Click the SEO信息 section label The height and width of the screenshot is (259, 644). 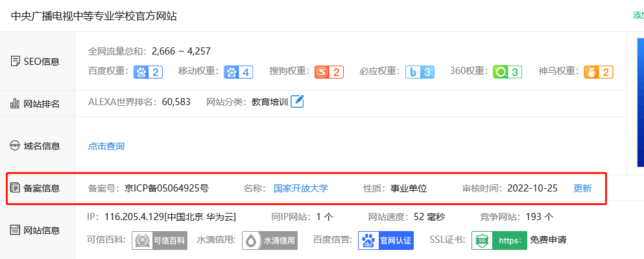click(x=42, y=62)
